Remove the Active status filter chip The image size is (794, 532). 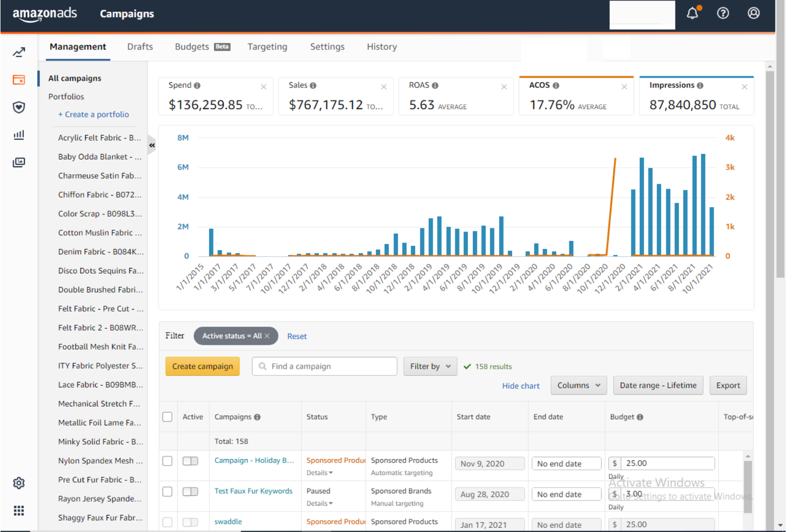coord(267,336)
